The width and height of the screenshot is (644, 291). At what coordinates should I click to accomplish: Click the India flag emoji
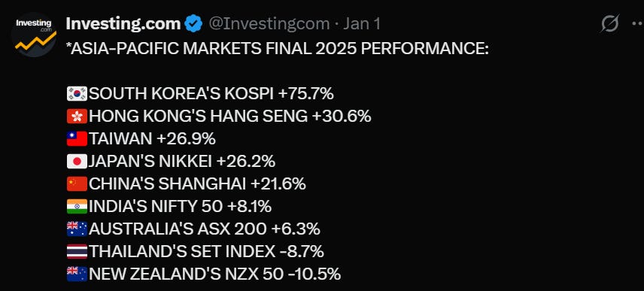77,207
